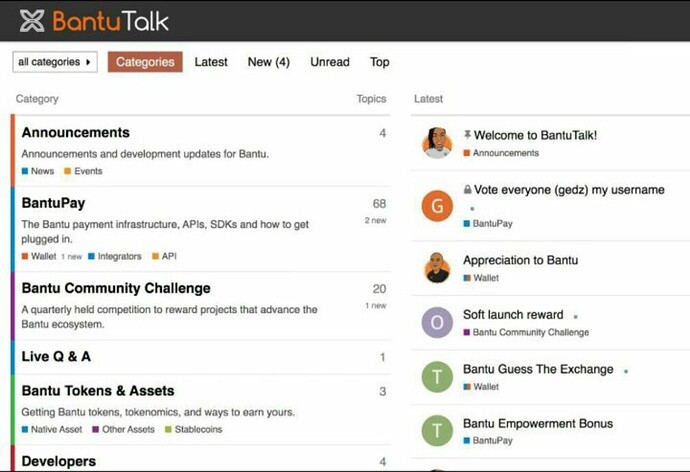Click the BantuPay tag under Bantu Empowerment Bonus
Image resolution: width=690 pixels, height=472 pixels.
point(488,440)
